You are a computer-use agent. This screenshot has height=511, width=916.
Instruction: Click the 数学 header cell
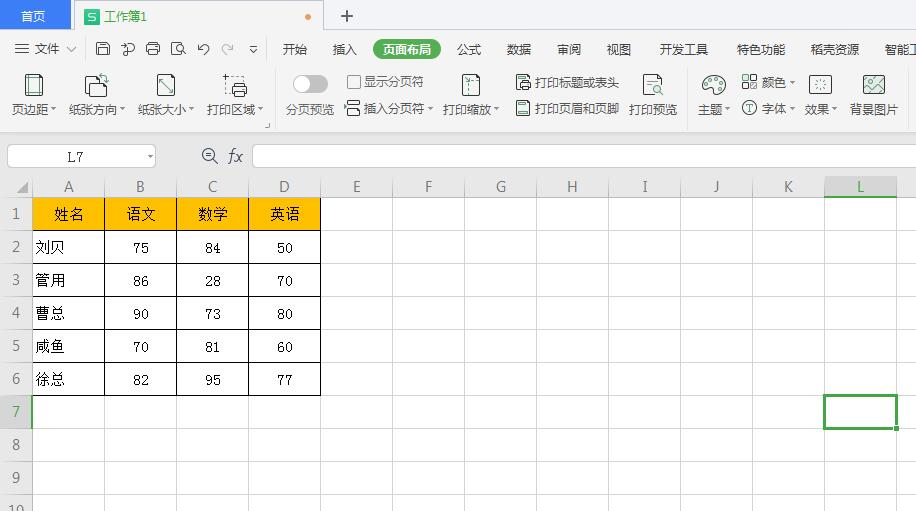pyautogui.click(x=213, y=214)
